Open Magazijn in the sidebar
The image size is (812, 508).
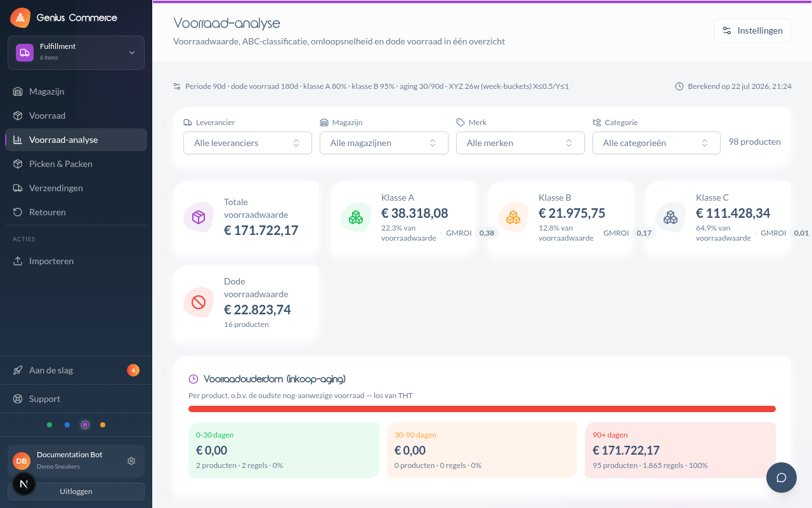click(76, 91)
